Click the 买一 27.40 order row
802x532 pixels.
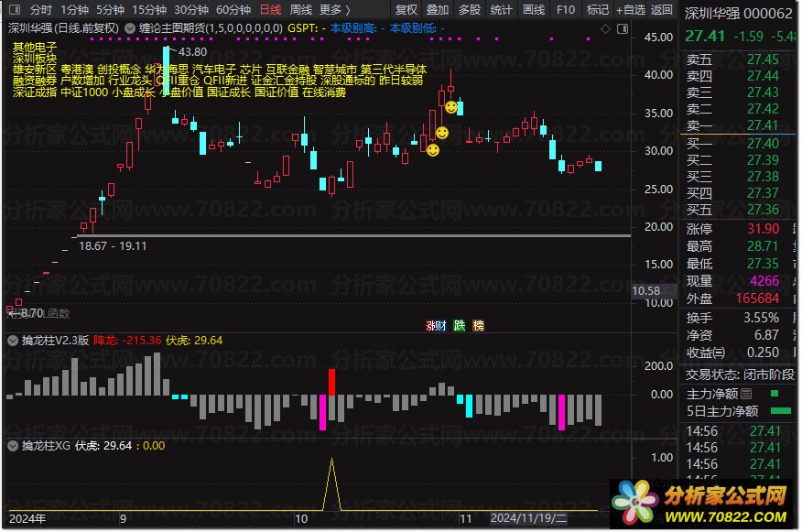click(x=732, y=144)
